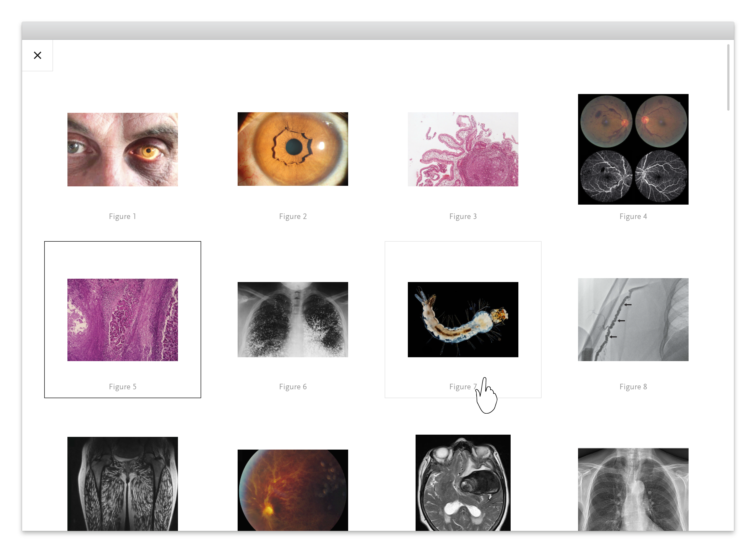Click the "Figure 2" caption label
Viewport: 756px width, 553px height.
pyautogui.click(x=293, y=216)
